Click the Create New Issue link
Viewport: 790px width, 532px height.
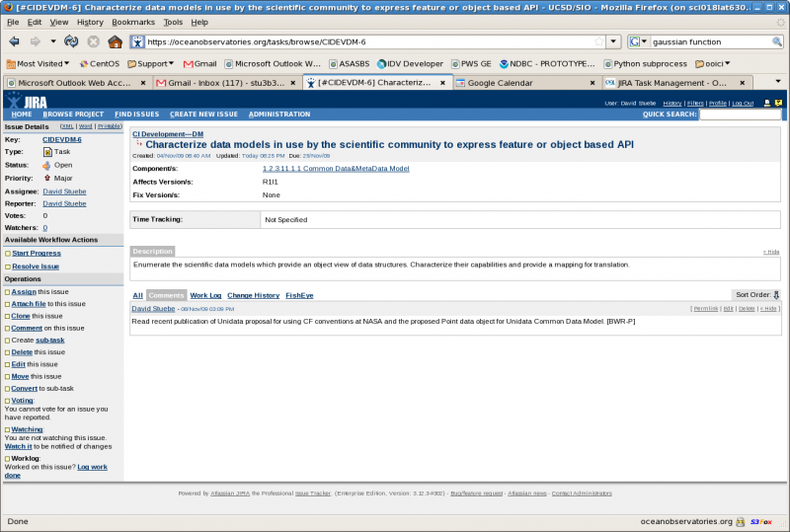203,114
